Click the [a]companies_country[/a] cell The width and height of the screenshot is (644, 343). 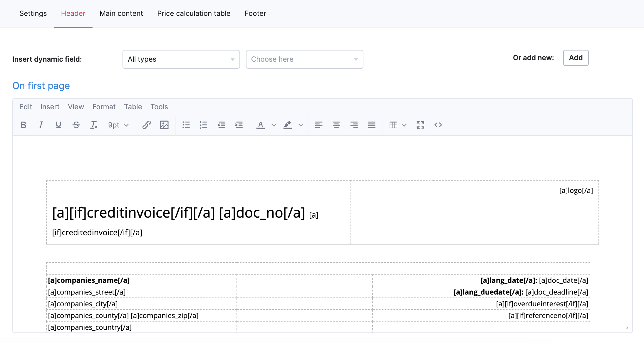pos(142,327)
